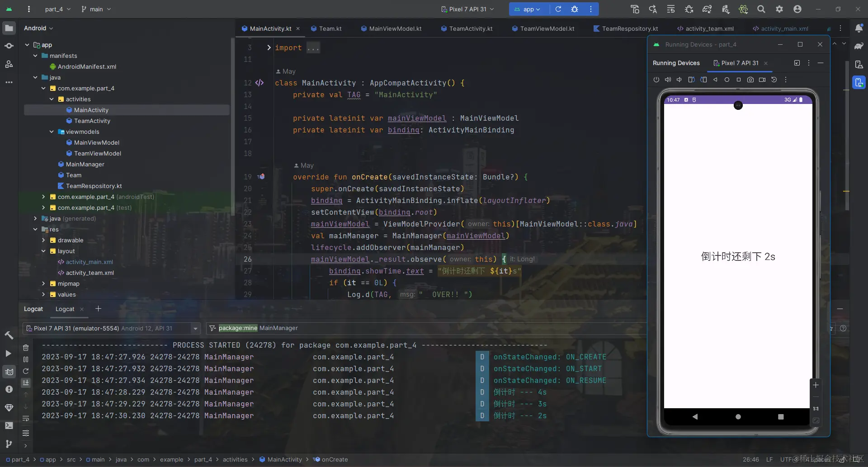The width and height of the screenshot is (868, 467).
Task: Take an emulator screenshot
Action: coord(750,80)
